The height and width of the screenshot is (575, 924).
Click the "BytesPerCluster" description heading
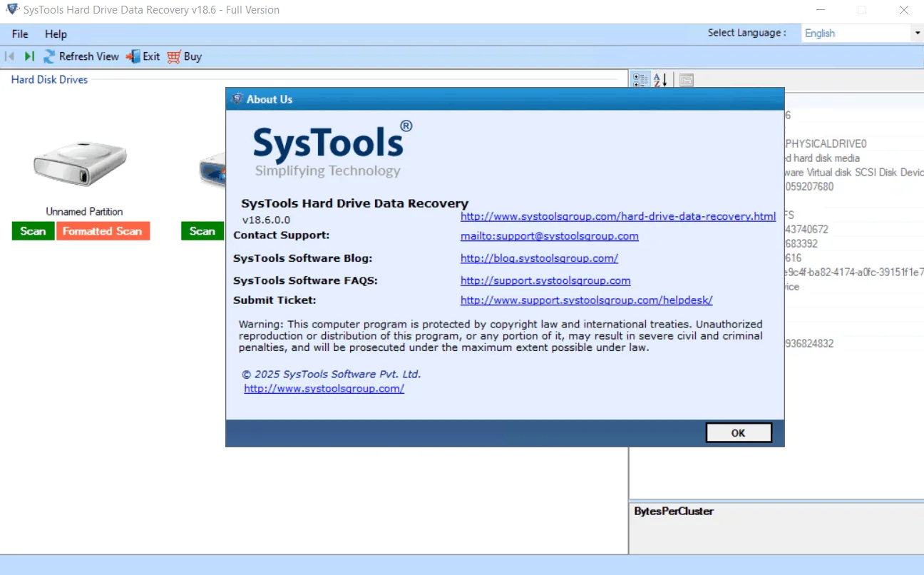pos(674,512)
